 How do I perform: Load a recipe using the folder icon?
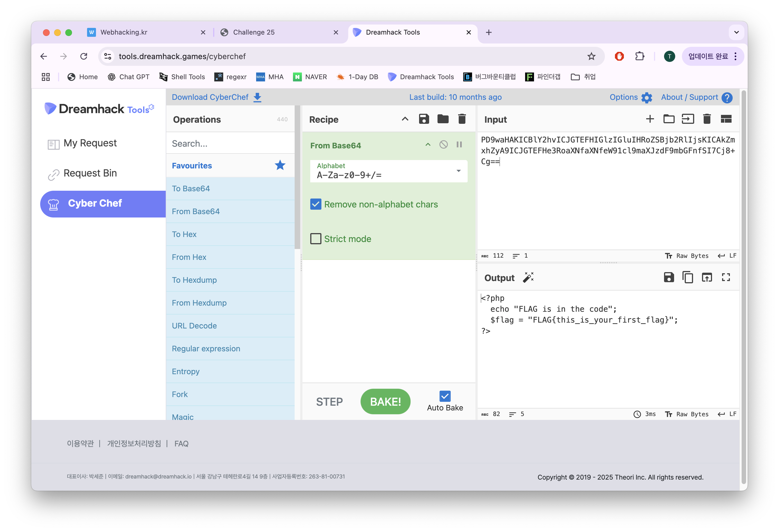[x=443, y=119]
